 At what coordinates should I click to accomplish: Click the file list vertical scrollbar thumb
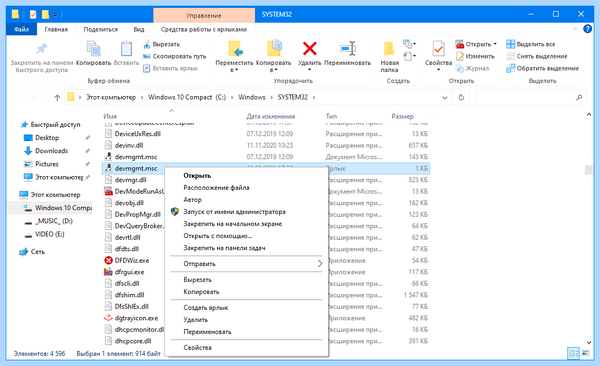[589, 170]
